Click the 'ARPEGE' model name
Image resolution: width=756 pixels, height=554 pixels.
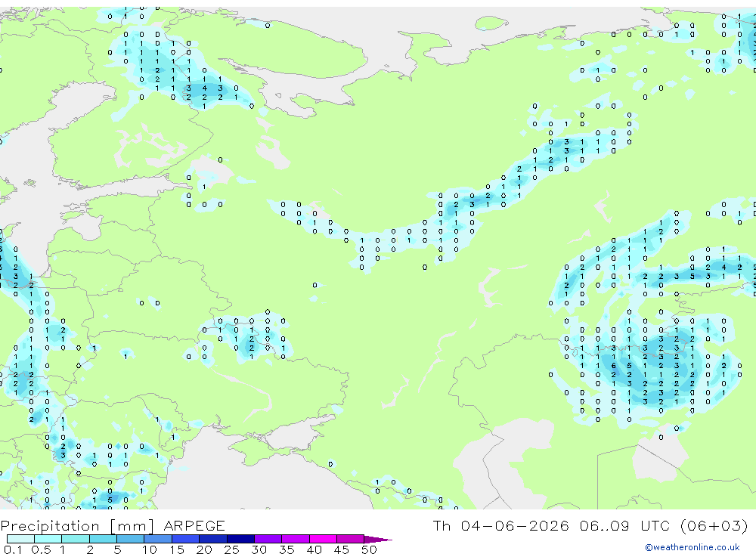pos(194,525)
